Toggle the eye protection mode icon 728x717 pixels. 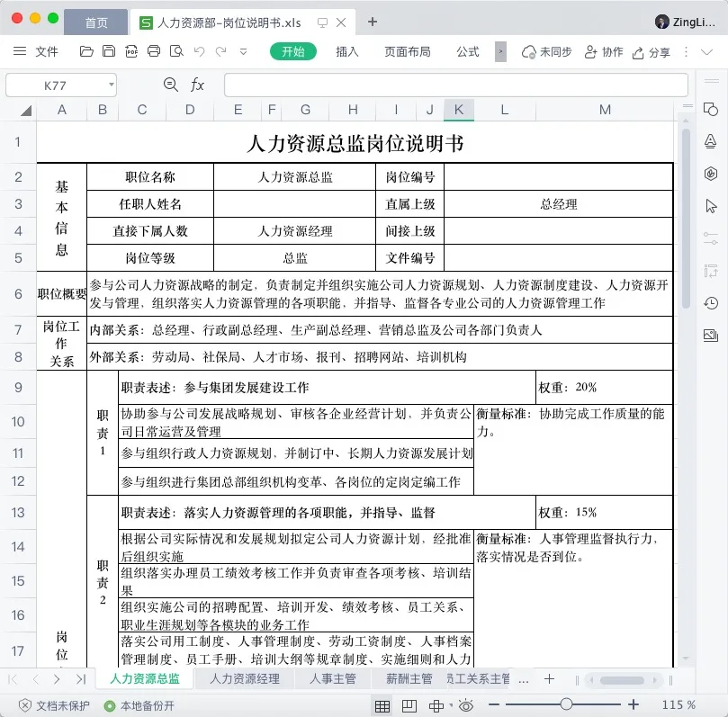pos(465,706)
